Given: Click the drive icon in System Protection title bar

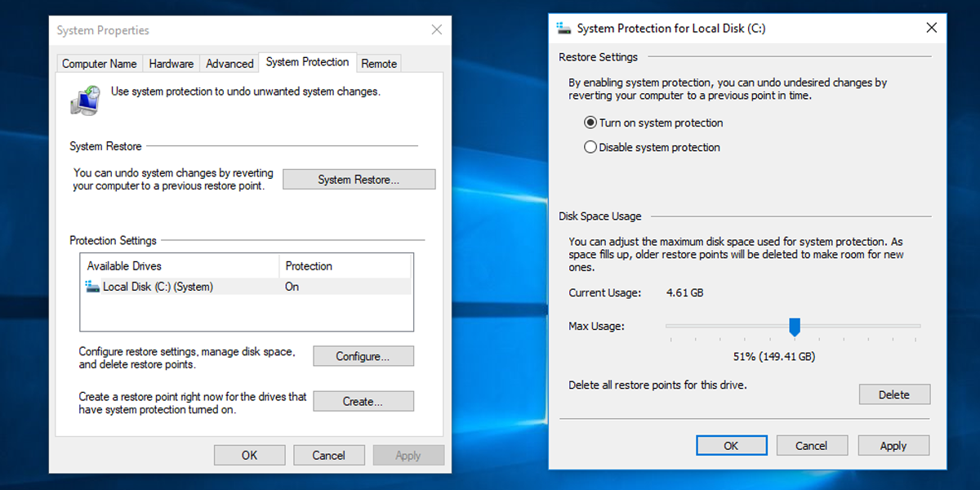Looking at the screenshot, I should (x=563, y=27).
